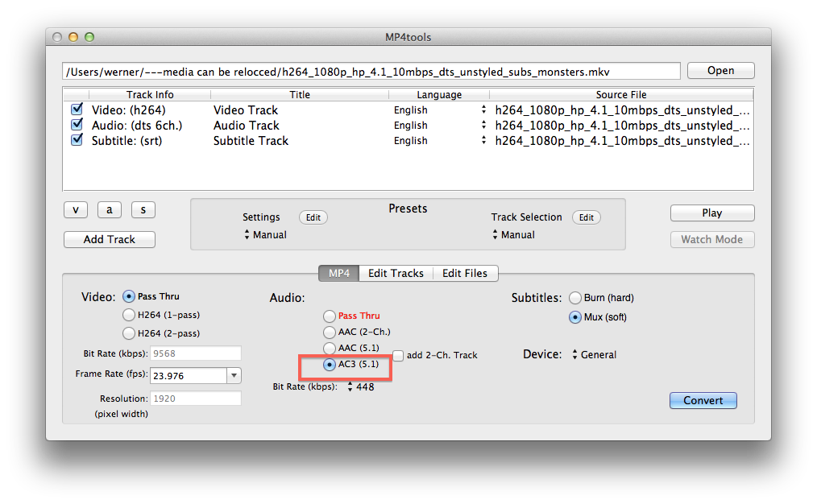The image size is (817, 504).
Task: Open the Frame Rate combo box arrow
Action: (x=234, y=375)
